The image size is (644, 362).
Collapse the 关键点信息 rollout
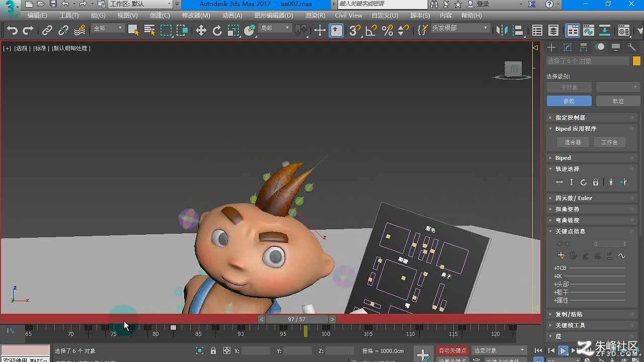[591, 231]
